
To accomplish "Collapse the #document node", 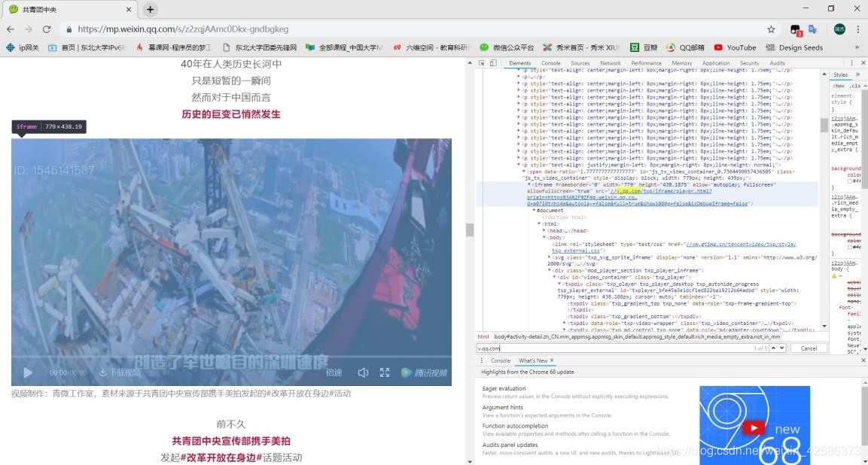I will [x=535, y=211].
